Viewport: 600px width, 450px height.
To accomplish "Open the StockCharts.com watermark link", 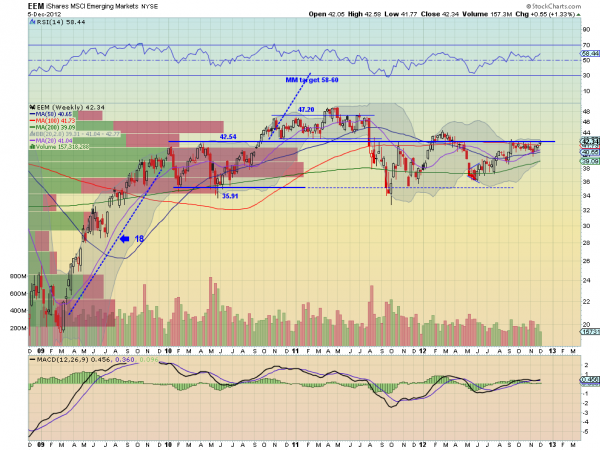I will (x=553, y=6).
